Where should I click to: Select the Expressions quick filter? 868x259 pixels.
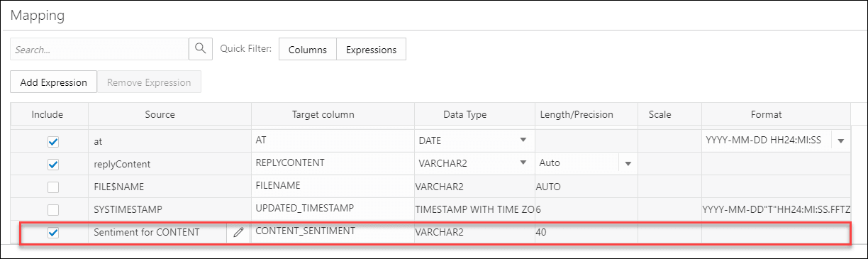(x=371, y=50)
